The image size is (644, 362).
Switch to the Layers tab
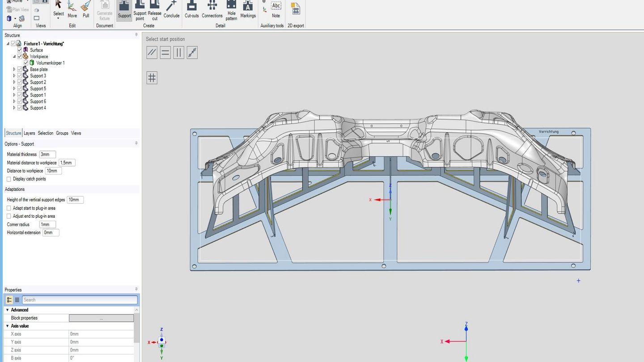[x=29, y=133]
